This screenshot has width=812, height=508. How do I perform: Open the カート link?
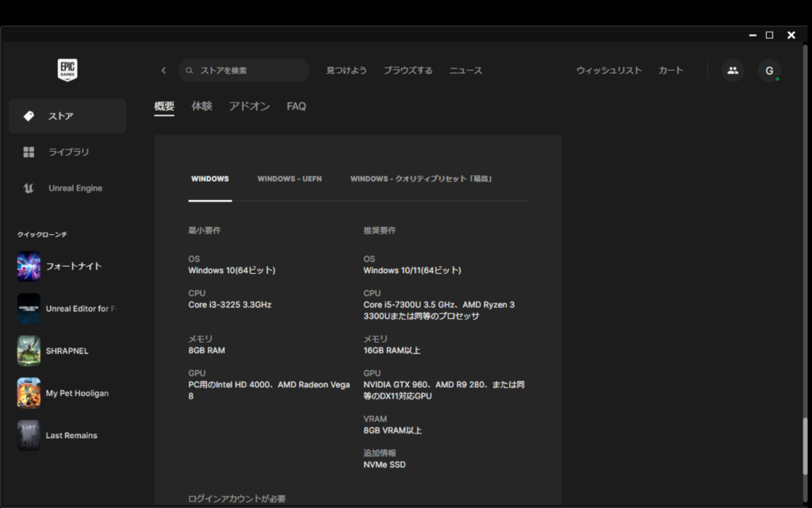point(671,71)
